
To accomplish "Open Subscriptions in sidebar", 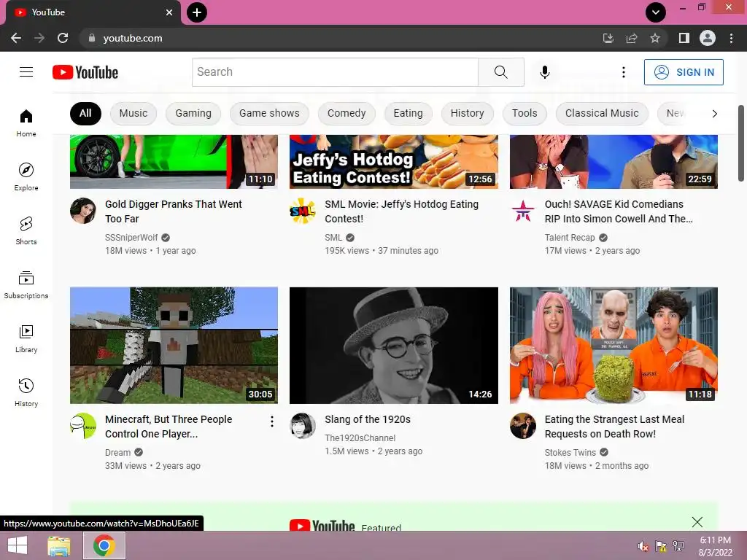I will click(26, 284).
